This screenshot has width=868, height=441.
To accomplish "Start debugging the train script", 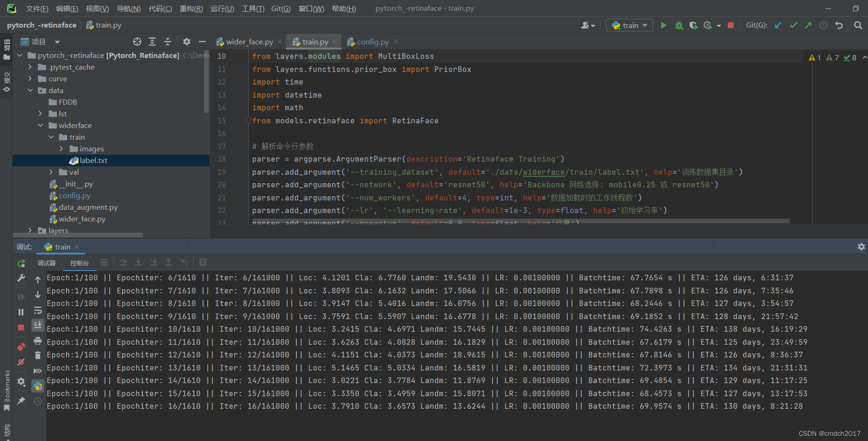I will pos(678,25).
